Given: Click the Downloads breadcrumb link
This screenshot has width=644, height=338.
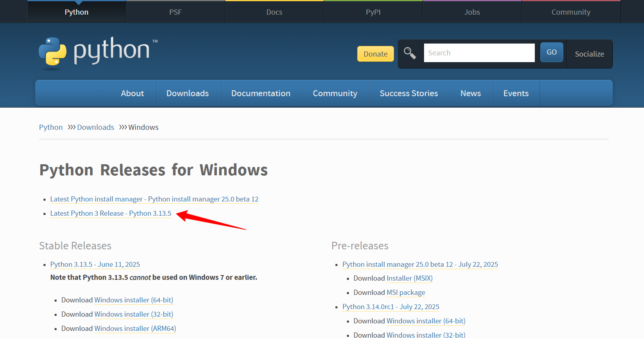Looking at the screenshot, I should (x=95, y=127).
